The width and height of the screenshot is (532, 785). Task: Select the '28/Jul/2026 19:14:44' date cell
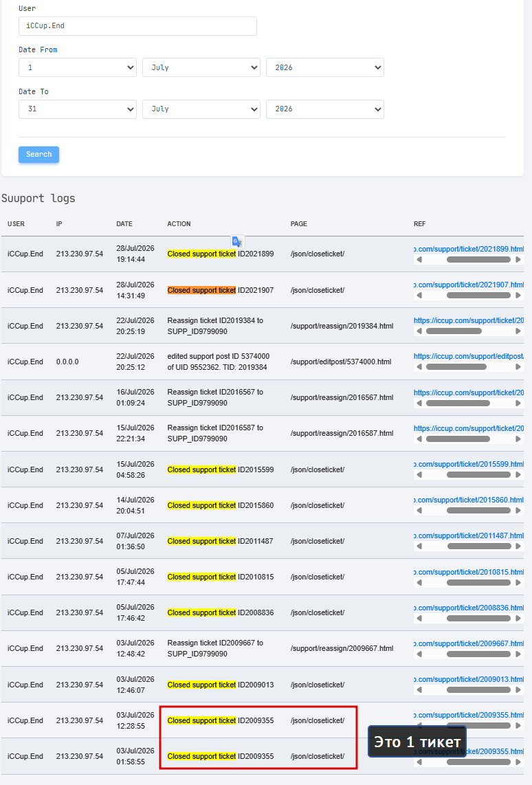point(135,254)
